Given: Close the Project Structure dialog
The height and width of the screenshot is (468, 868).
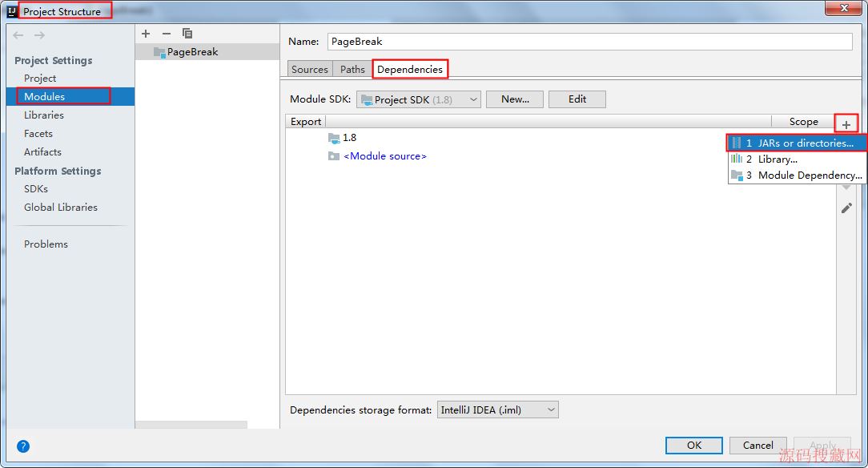Looking at the screenshot, I should coord(843,8).
